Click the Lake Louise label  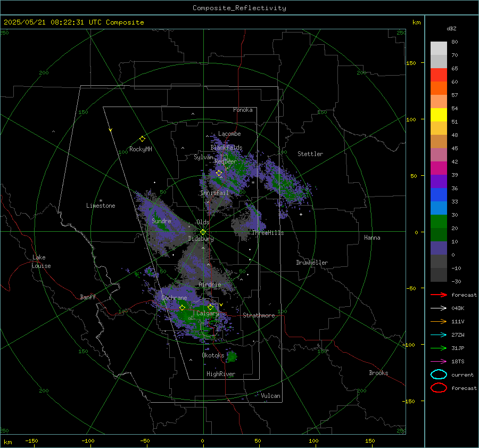(x=41, y=262)
